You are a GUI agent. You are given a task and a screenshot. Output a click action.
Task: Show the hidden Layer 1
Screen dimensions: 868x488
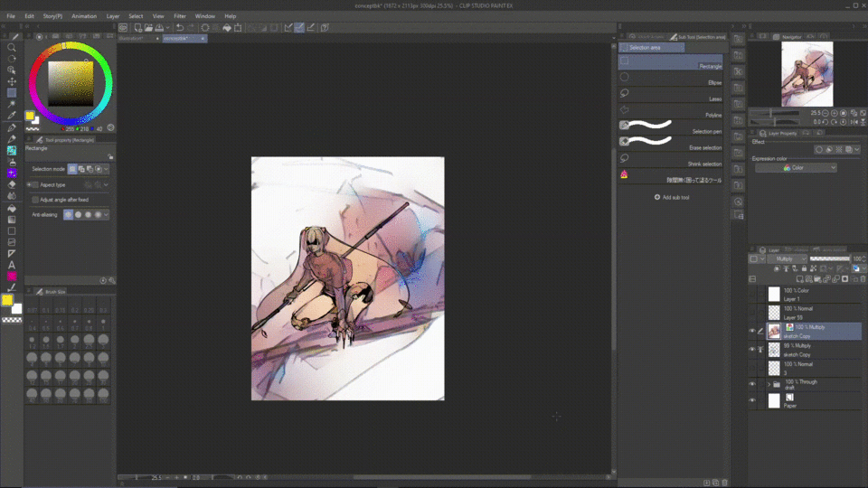[751, 295]
